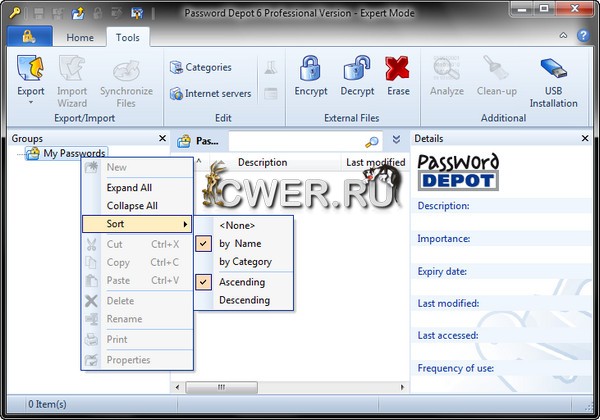Click the Encrypt padlock icon
The width and height of the screenshot is (600, 420).
(310, 68)
